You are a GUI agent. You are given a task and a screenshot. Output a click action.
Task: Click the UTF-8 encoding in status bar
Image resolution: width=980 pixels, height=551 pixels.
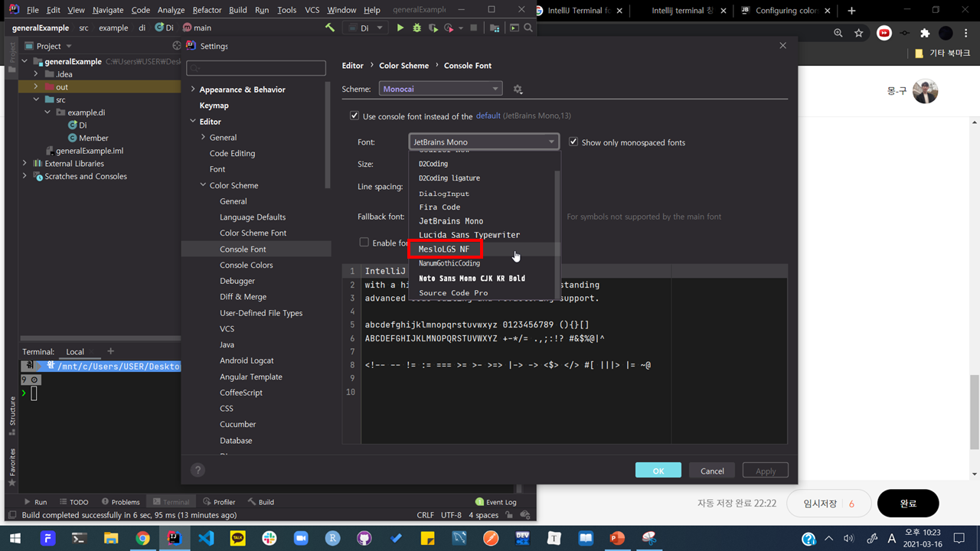(x=451, y=515)
